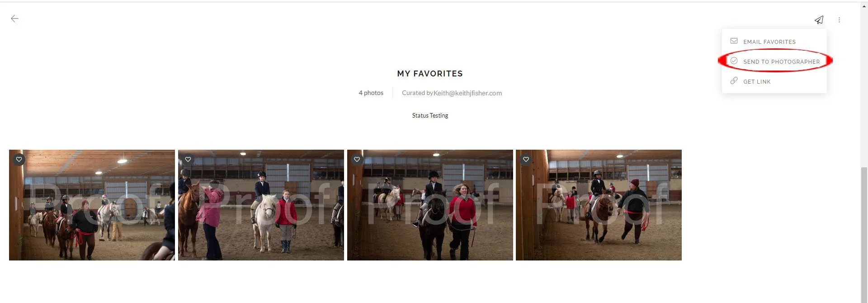The height and width of the screenshot is (303, 868).
Task: Open the first horse arena thumbnail
Action: click(92, 205)
